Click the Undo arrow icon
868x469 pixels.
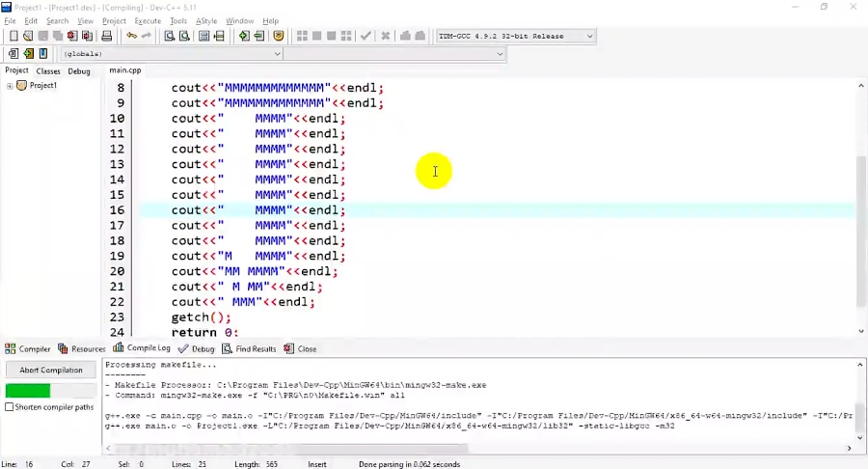pos(132,36)
